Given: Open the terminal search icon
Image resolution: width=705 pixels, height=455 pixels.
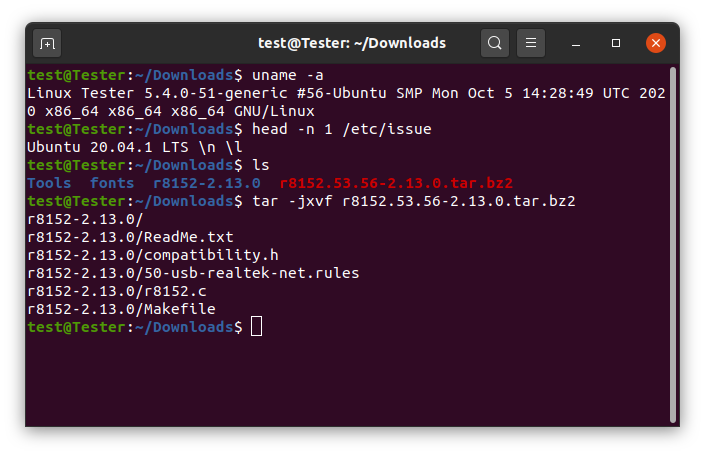Looking at the screenshot, I should 495,43.
